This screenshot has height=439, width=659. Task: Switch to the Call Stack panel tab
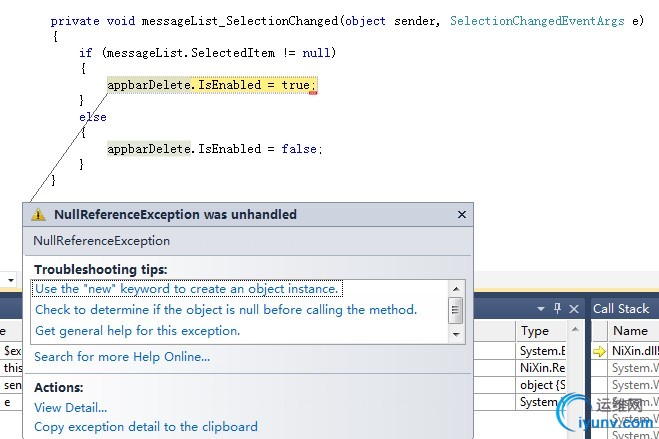621,309
